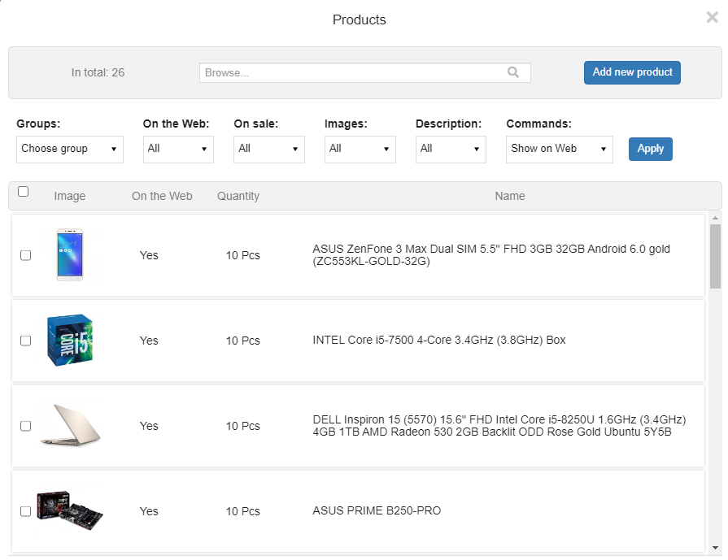Click the search magnifier icon
Image resolution: width=728 pixels, height=560 pixels.
(x=512, y=72)
